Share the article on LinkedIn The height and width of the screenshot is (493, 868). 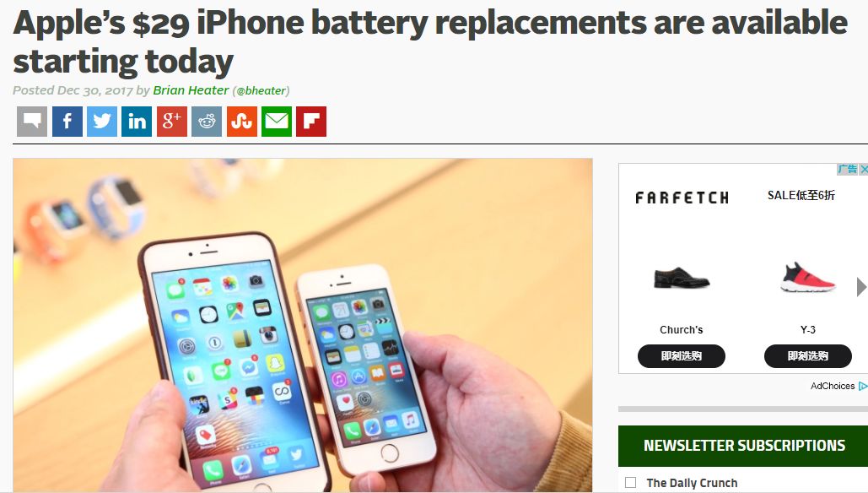(137, 122)
